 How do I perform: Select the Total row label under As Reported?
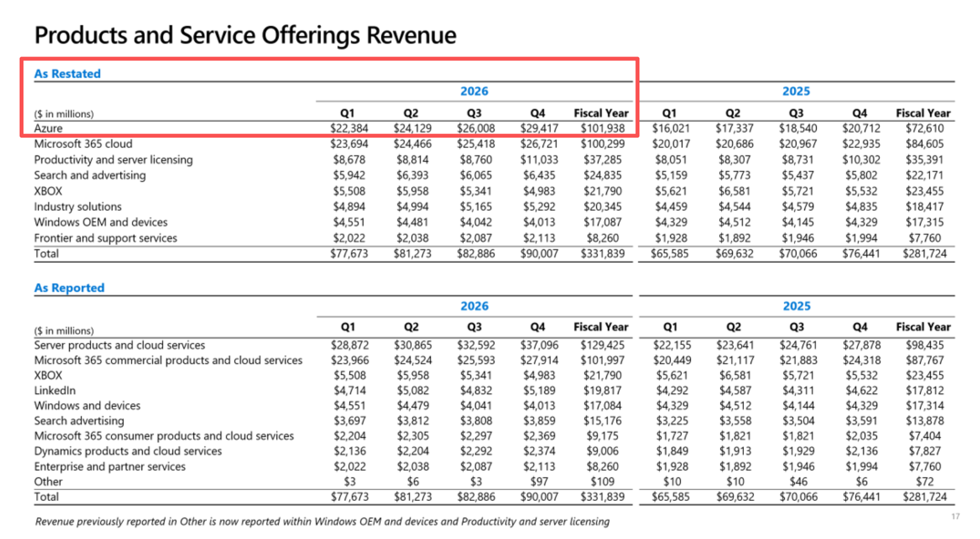click(46, 497)
